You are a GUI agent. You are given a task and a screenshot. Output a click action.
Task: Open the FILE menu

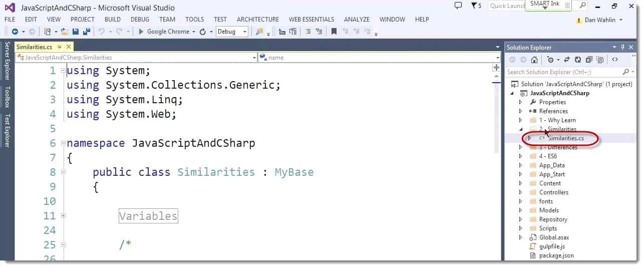tap(10, 20)
